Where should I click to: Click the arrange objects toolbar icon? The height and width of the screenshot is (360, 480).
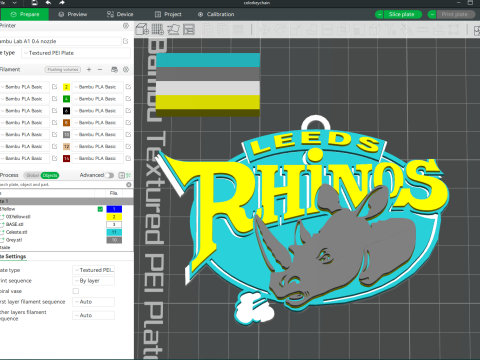click(189, 29)
